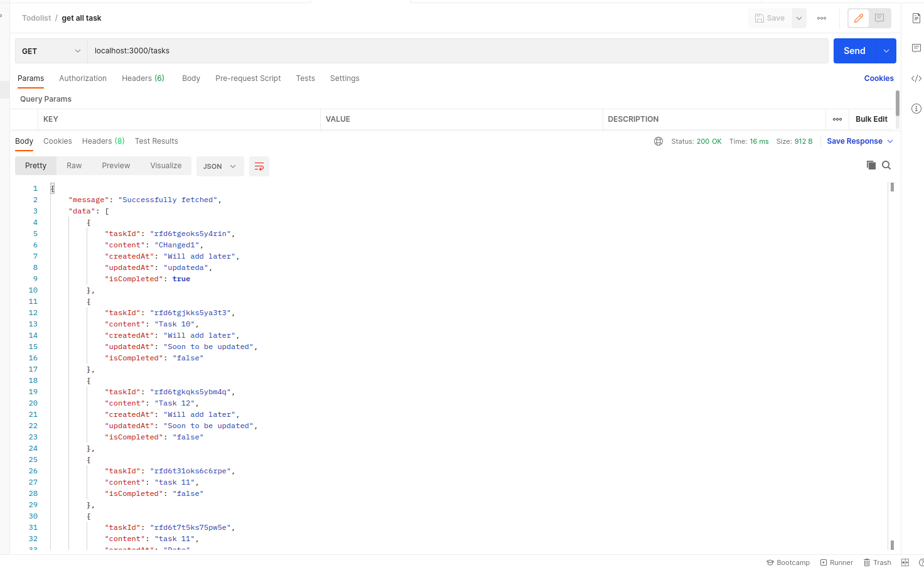Select the Raw response view
Viewport: 924px width, 570px height.
[x=74, y=166]
